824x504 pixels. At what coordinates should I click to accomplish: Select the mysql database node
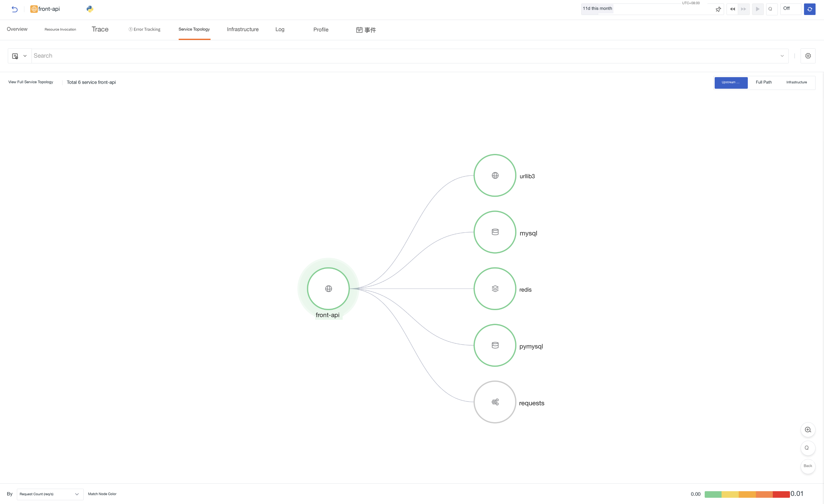(495, 232)
